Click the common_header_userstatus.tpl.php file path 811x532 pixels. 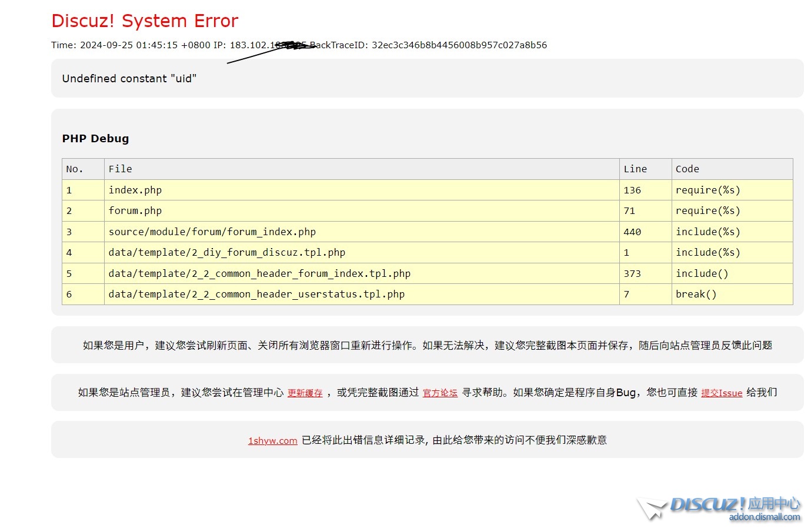[x=256, y=295]
